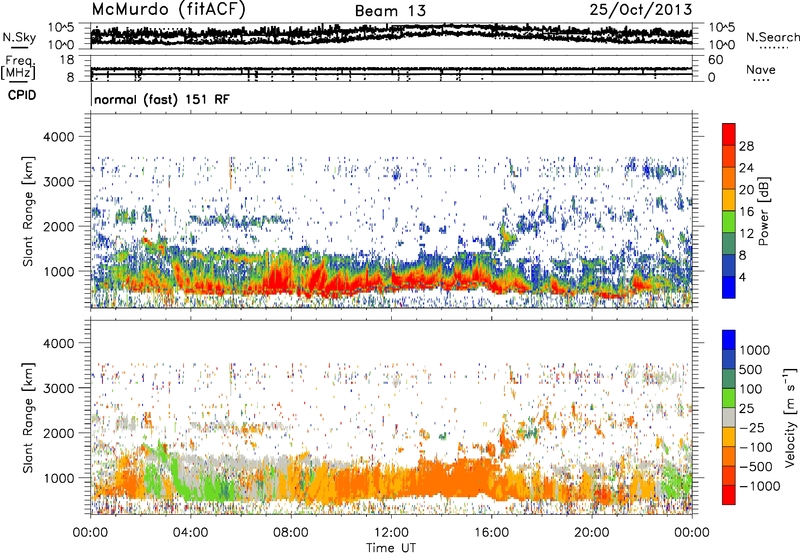Pick the yellow 16–20 dB color bar segment
The image size is (800, 554).
click(729, 200)
